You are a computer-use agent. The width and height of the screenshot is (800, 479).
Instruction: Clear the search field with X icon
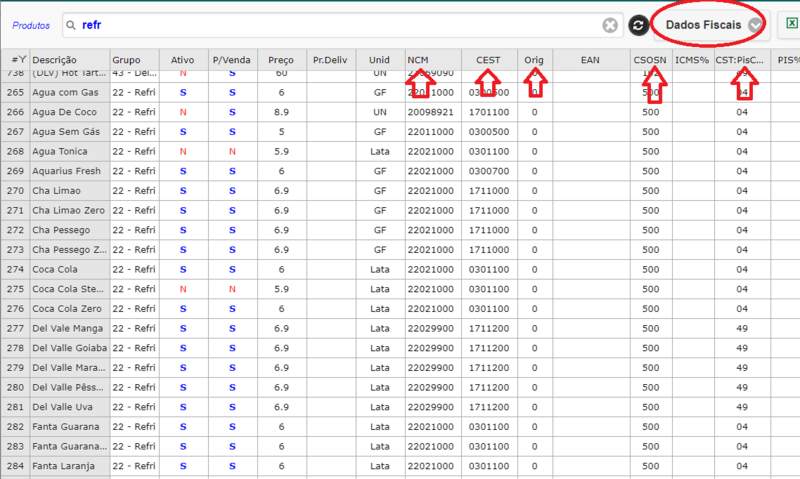tap(610, 25)
